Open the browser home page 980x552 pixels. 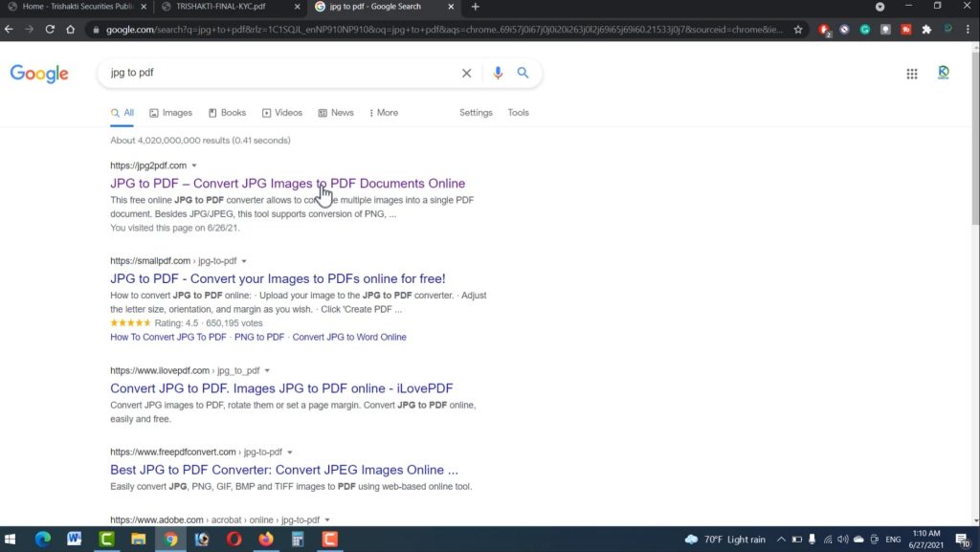pyautogui.click(x=70, y=30)
